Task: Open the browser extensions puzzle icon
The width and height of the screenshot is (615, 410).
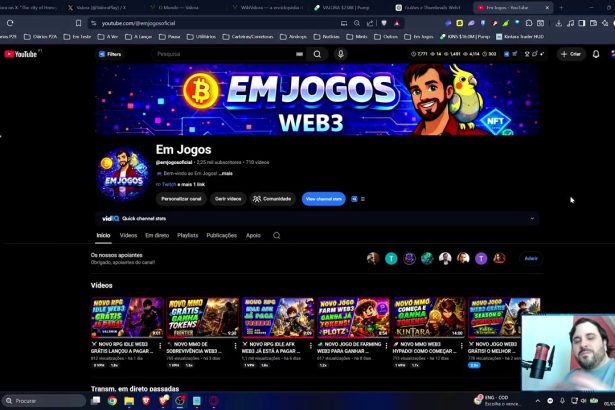Action: (x=529, y=23)
